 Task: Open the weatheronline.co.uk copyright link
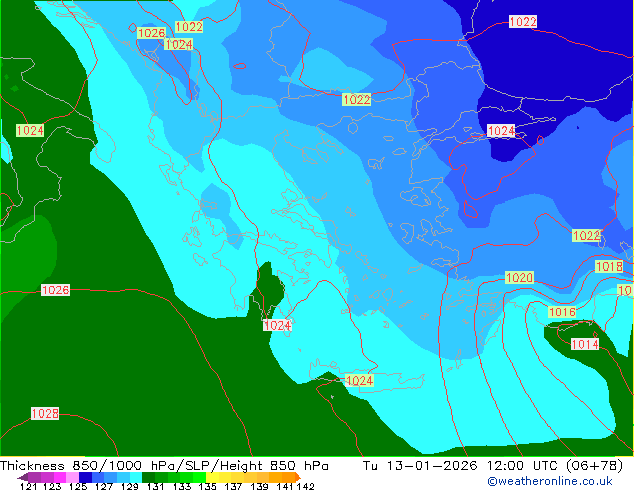pos(550,481)
